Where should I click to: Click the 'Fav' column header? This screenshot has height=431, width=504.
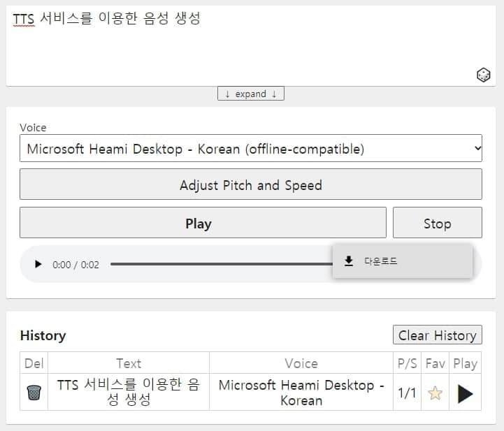[435, 363]
